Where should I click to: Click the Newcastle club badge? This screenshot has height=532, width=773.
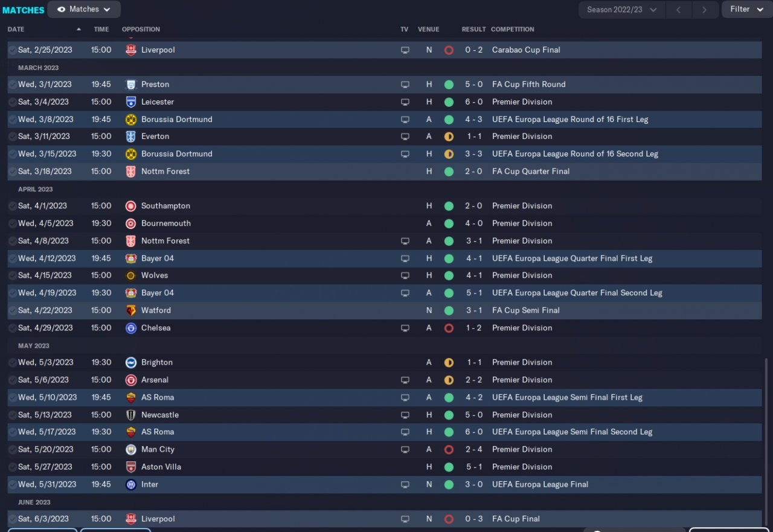pyautogui.click(x=131, y=415)
